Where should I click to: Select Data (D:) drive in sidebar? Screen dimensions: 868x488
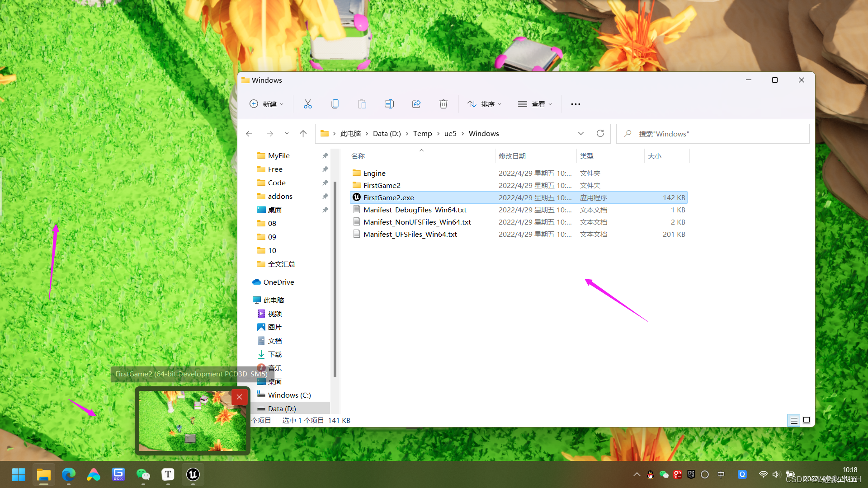[282, 408]
